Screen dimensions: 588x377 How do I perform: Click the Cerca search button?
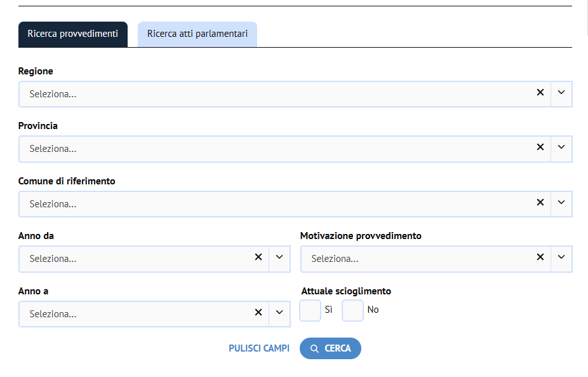[330, 348]
